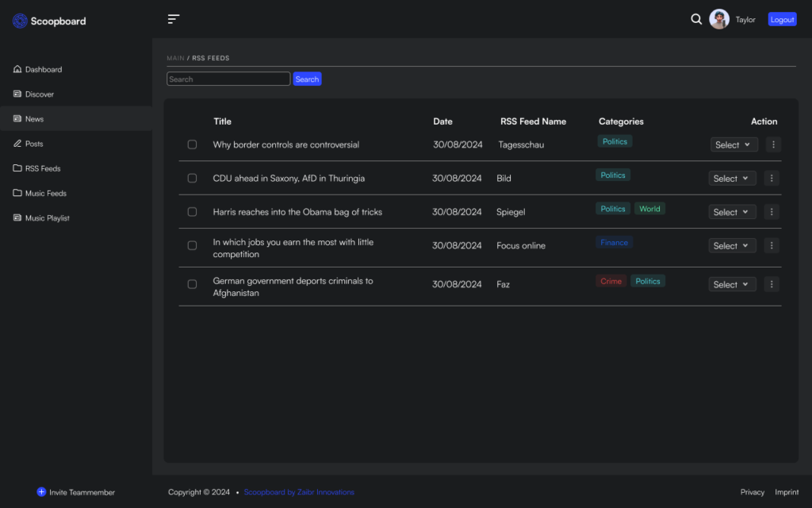Open three-dot menu for Faz article
The image size is (812, 508).
[x=772, y=284]
